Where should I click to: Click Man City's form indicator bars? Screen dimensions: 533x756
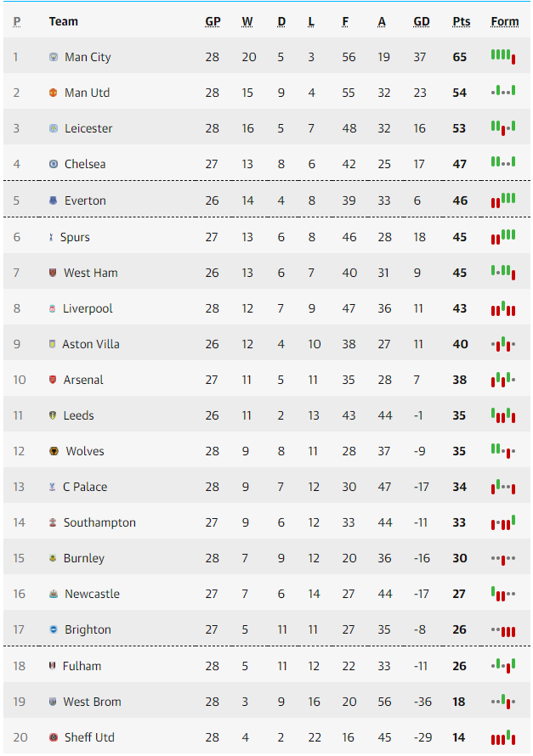point(503,56)
